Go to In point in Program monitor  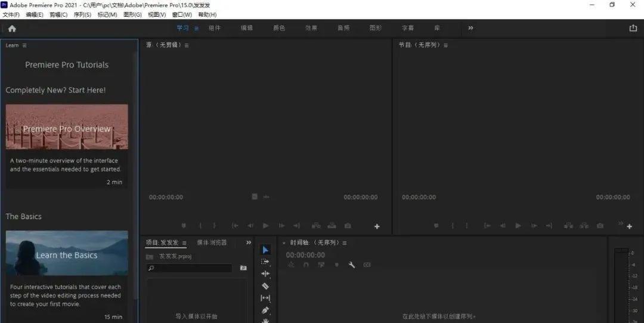point(488,226)
